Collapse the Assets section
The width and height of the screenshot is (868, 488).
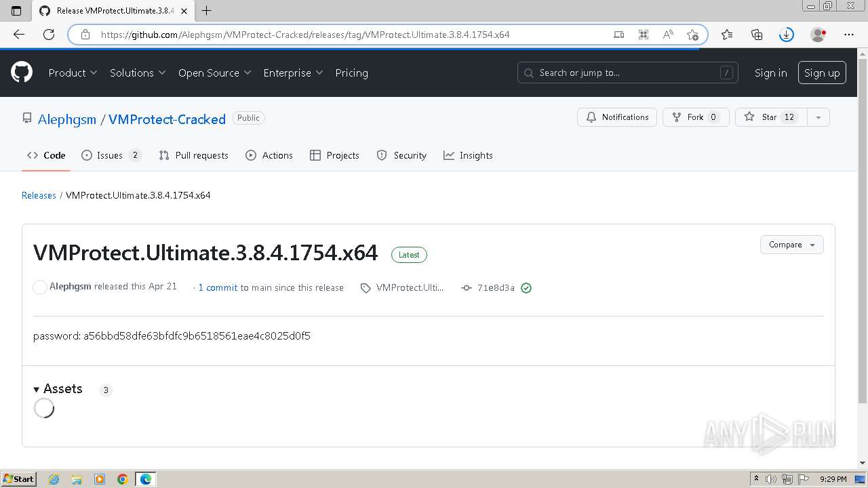click(58, 389)
